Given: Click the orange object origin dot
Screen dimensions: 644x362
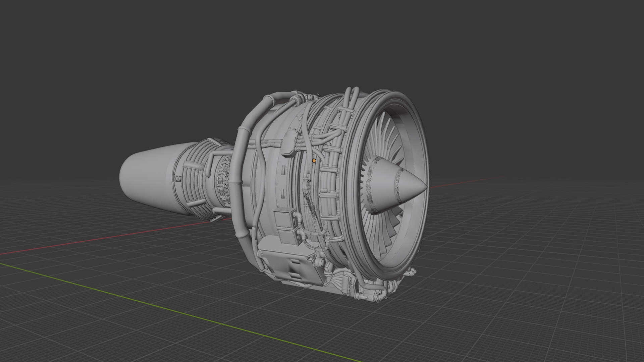Looking at the screenshot, I should (314, 161).
